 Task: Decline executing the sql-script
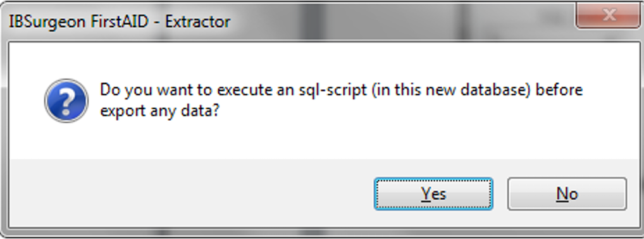click(567, 194)
